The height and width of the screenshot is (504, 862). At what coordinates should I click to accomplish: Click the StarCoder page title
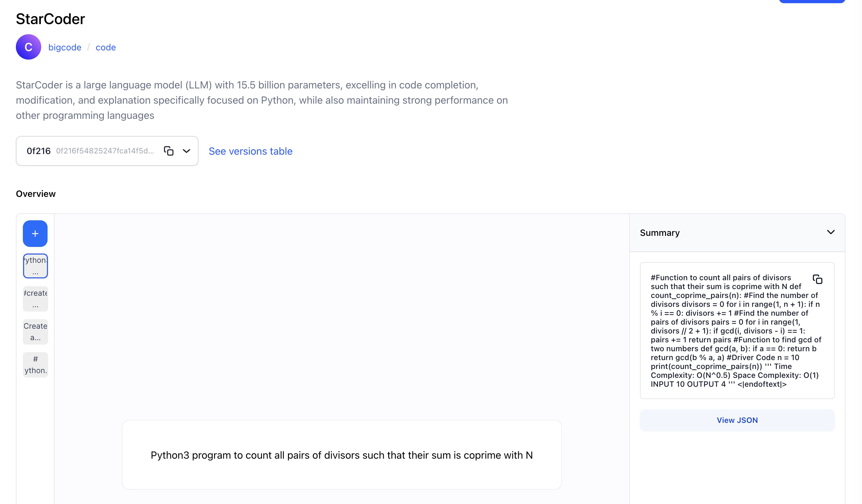pyautogui.click(x=50, y=19)
